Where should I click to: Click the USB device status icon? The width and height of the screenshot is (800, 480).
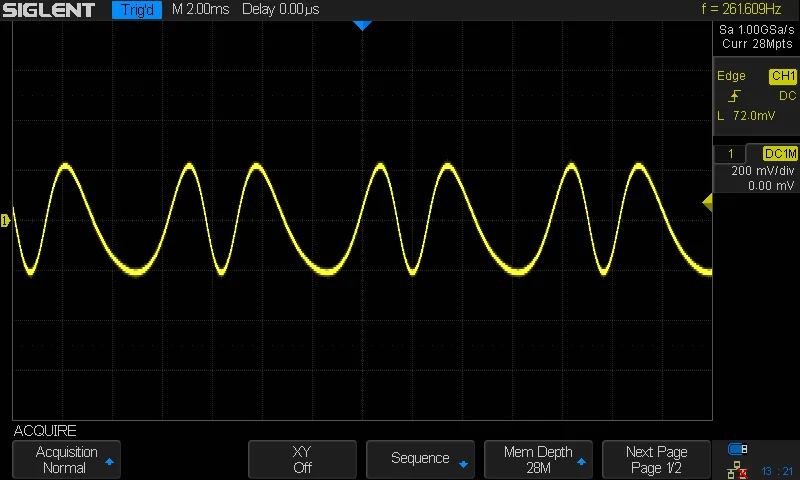(x=737, y=449)
